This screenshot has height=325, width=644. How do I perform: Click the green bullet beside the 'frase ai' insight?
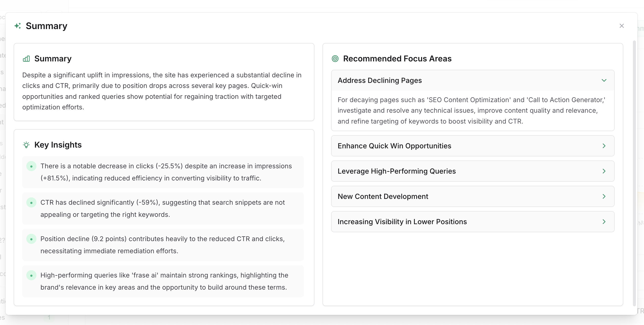point(31,275)
